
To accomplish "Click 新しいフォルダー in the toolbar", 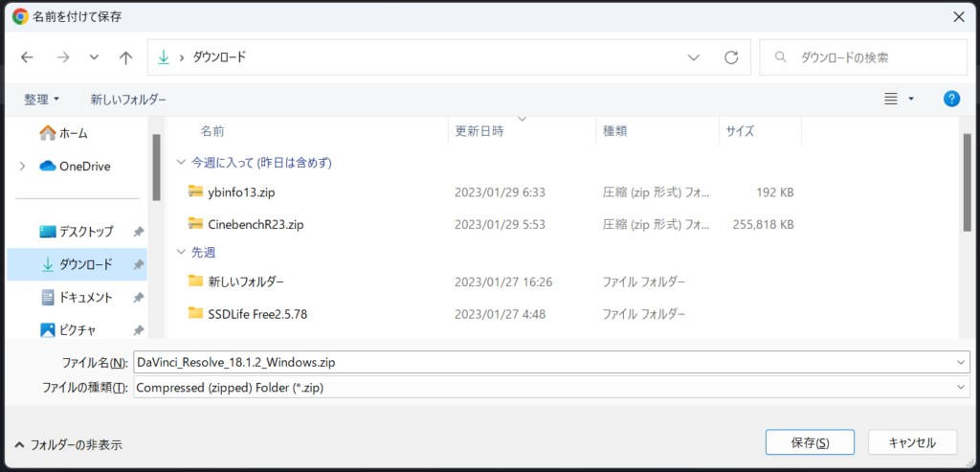I will click(128, 100).
